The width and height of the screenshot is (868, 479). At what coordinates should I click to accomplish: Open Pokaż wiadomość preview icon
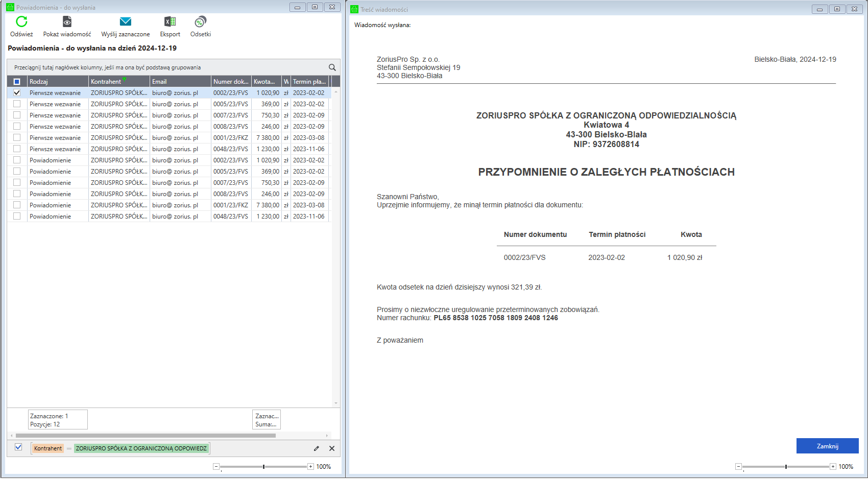tap(67, 21)
